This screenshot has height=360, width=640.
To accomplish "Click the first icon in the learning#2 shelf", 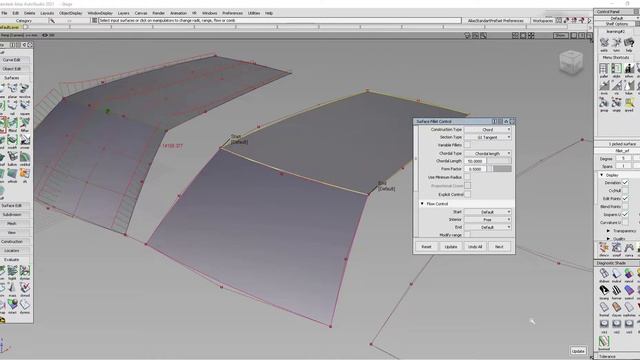I will 604,42.
